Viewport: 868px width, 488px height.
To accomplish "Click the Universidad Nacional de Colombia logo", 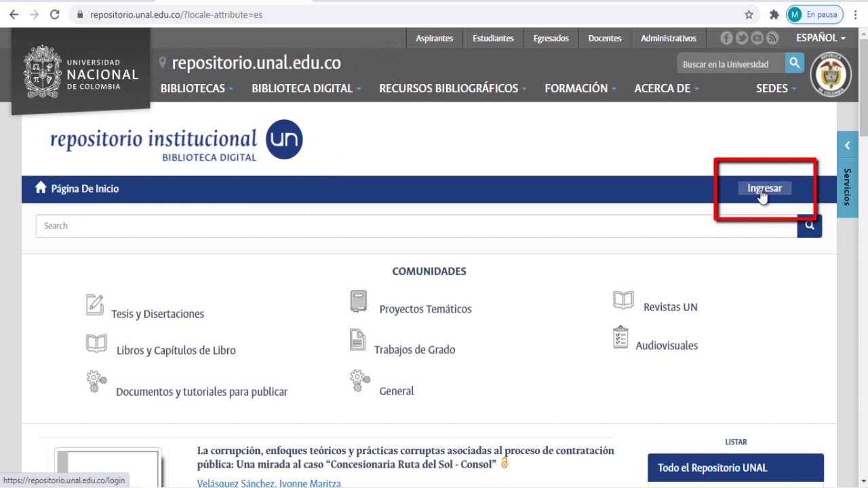I will pyautogui.click(x=81, y=72).
